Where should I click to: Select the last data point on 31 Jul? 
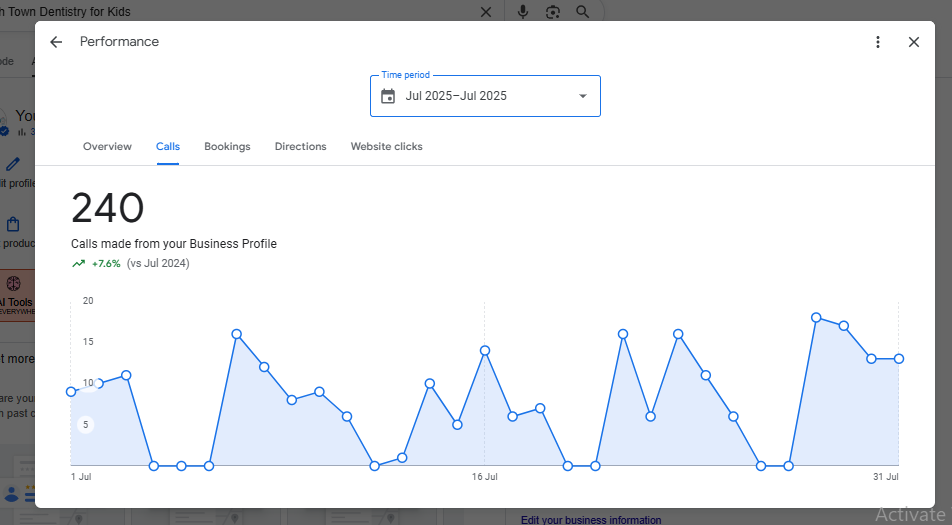pyautogui.click(x=898, y=359)
